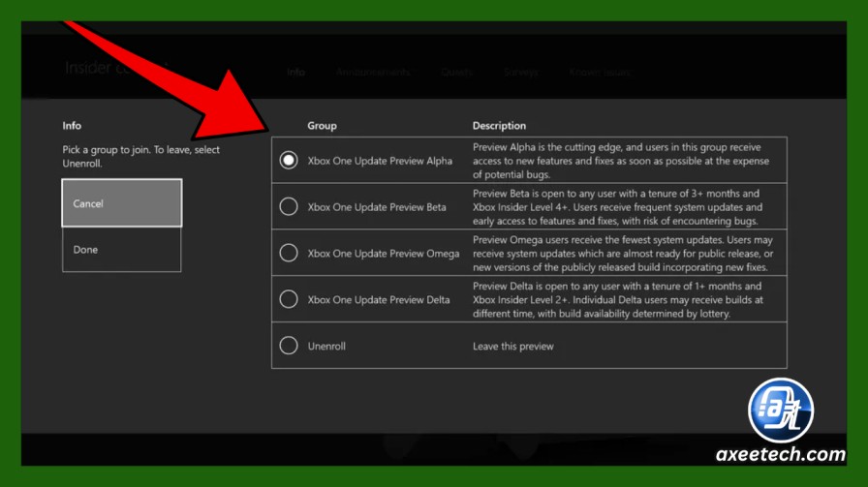Open the dimmed Known Issues tab

click(600, 72)
